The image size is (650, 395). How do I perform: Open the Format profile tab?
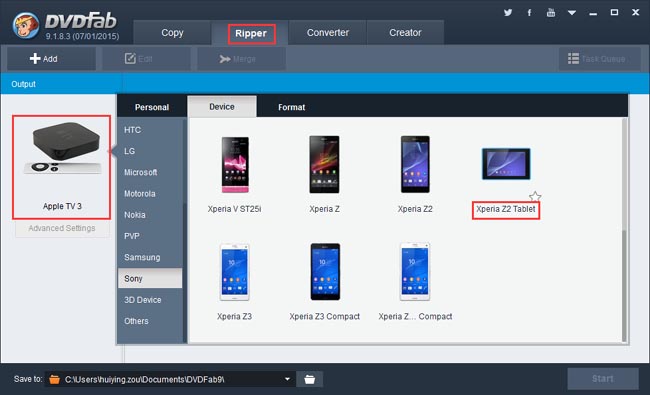[x=291, y=107]
